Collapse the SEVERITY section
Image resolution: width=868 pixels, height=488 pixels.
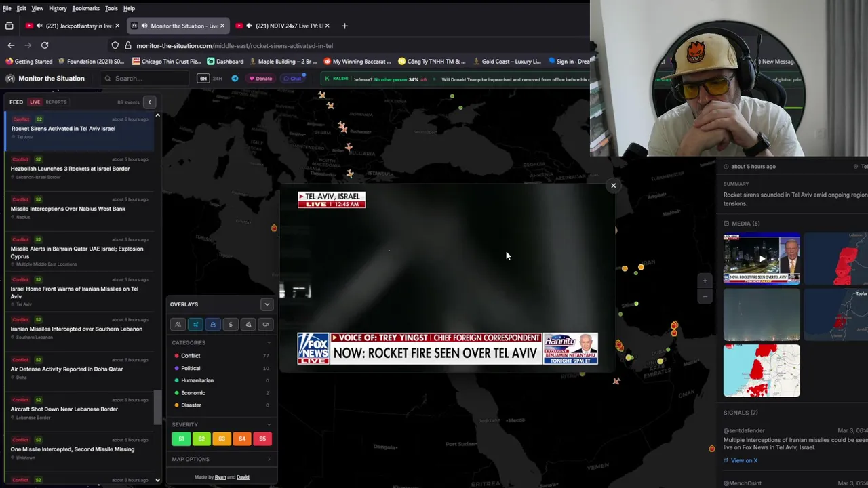click(269, 424)
